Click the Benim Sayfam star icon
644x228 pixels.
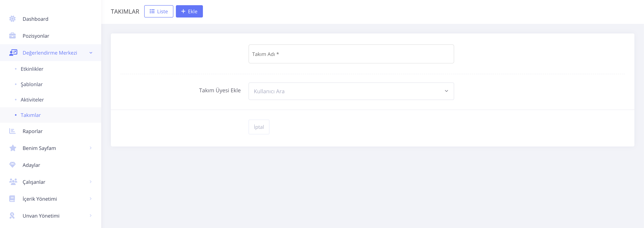(x=13, y=148)
